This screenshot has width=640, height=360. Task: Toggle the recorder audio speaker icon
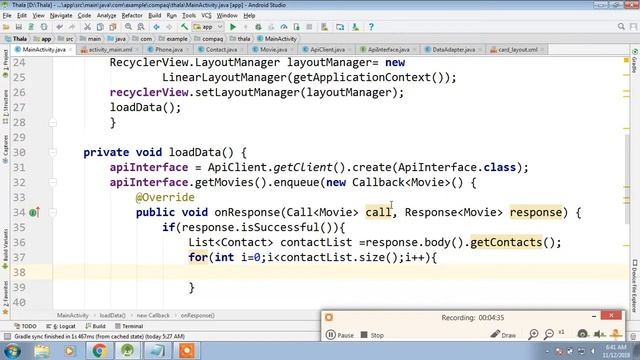[599, 334]
